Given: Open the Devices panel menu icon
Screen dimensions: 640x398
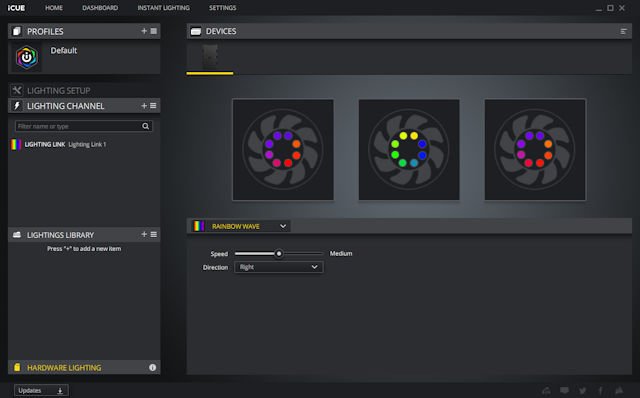Looking at the screenshot, I should [x=623, y=31].
